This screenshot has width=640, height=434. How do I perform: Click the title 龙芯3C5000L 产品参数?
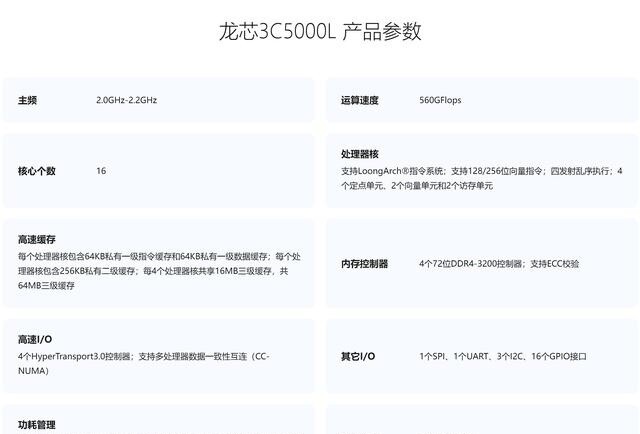pos(320,31)
